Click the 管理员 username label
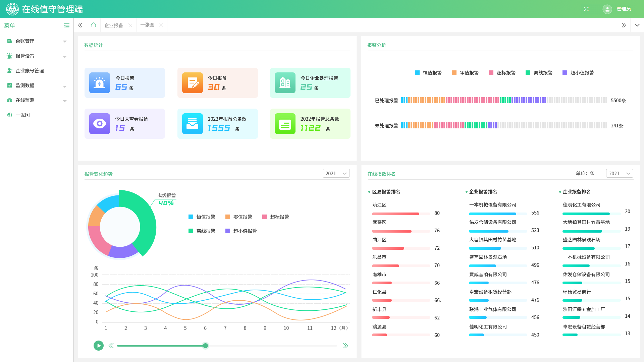This screenshot has width=644, height=362. [624, 9]
